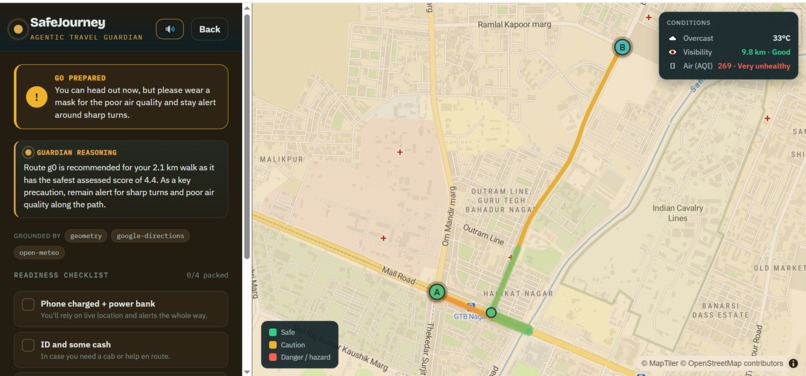
Task: Click the start point marker A
Action: point(437,292)
